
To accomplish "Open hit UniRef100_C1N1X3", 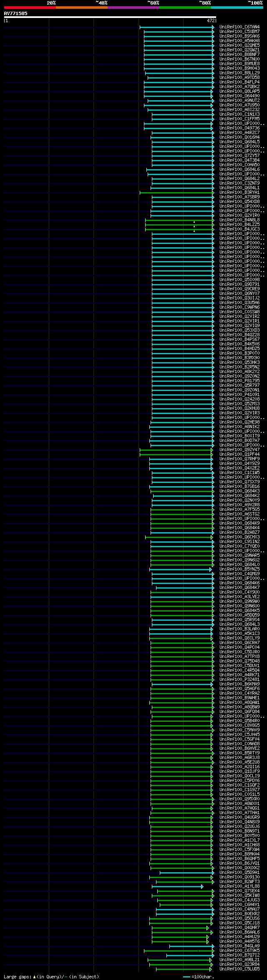I will [239, 114].
